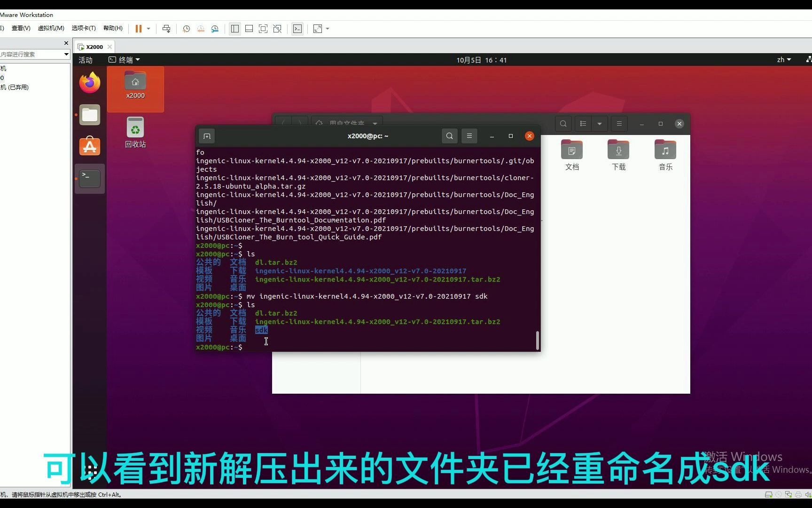Select the 回收站 trash desktop icon
This screenshot has height=508, width=812.
[x=135, y=133]
